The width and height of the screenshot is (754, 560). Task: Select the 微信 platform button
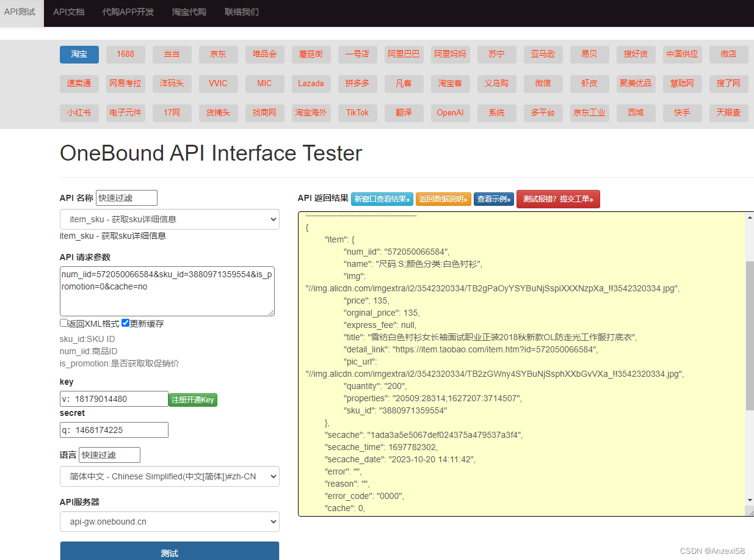(x=543, y=84)
